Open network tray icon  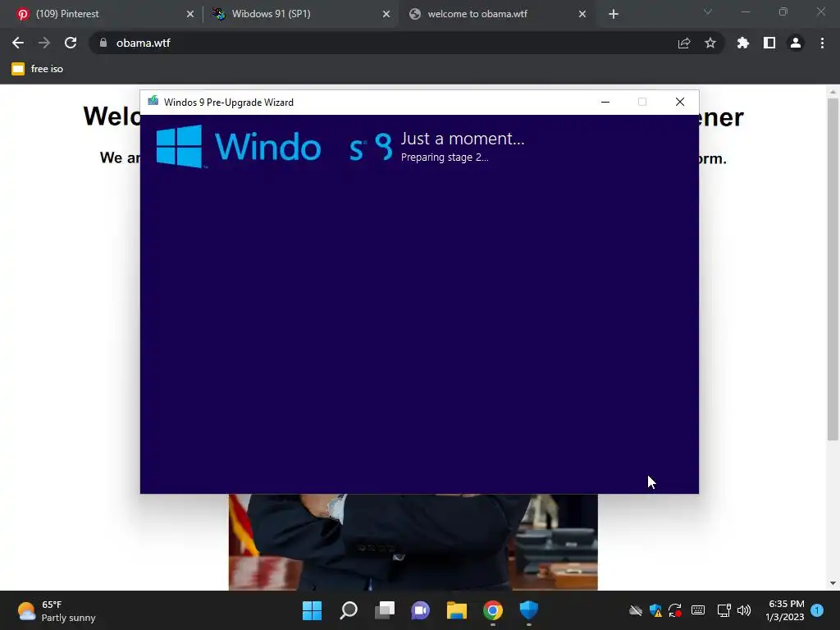pyautogui.click(x=724, y=610)
